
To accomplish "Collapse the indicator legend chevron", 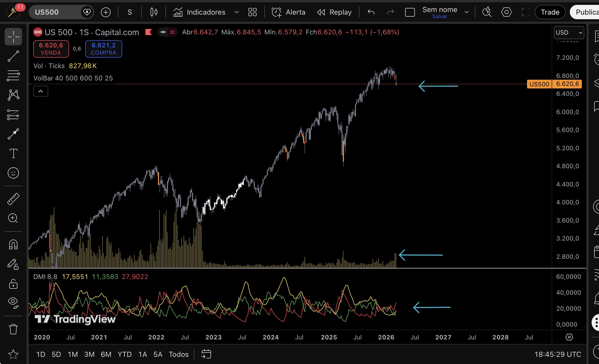I will (40, 91).
